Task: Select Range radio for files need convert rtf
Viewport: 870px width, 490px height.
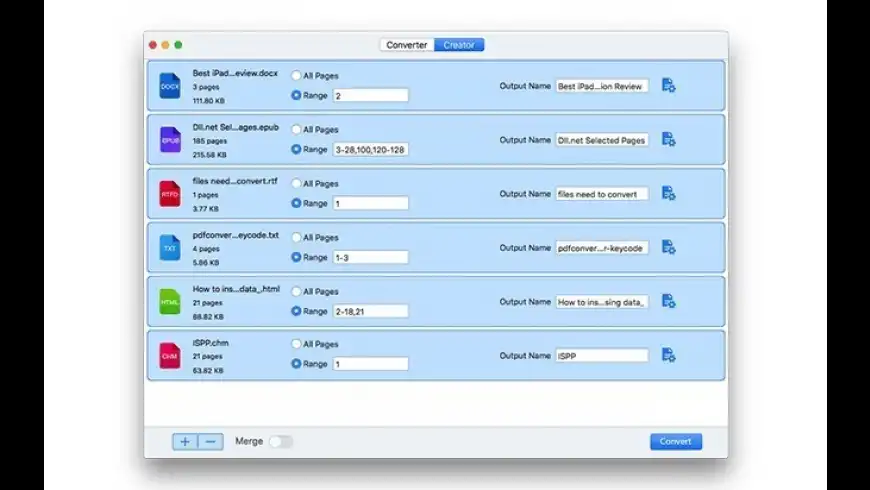Action: coord(296,203)
